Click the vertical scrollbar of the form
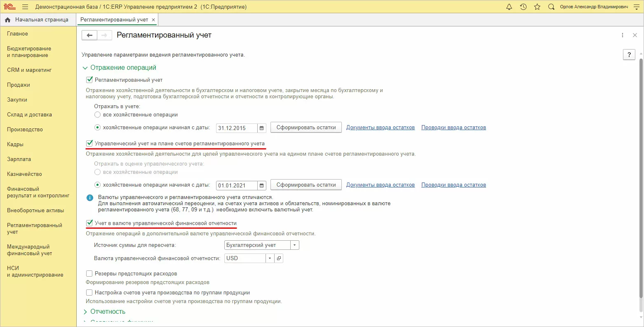644x327 pixels. (x=641, y=178)
